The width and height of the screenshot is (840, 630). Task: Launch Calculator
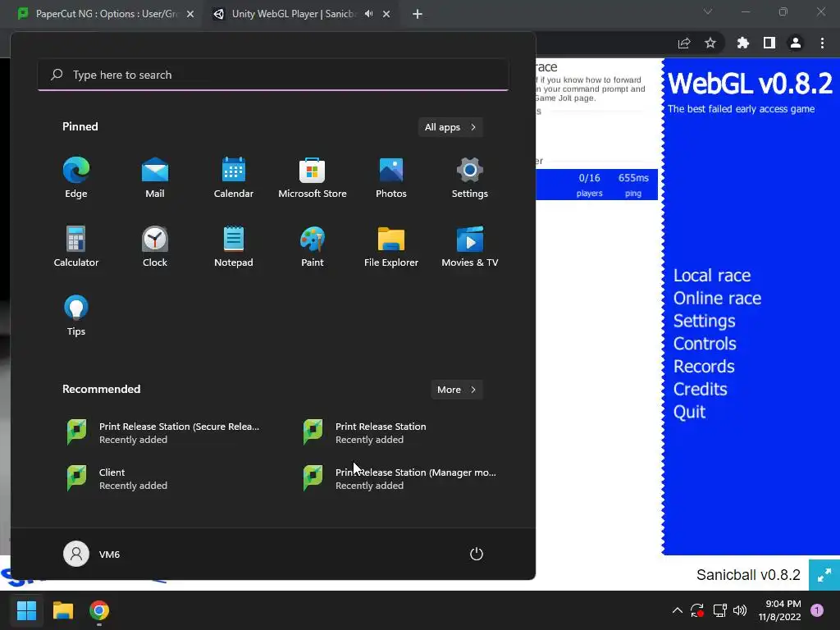76,246
